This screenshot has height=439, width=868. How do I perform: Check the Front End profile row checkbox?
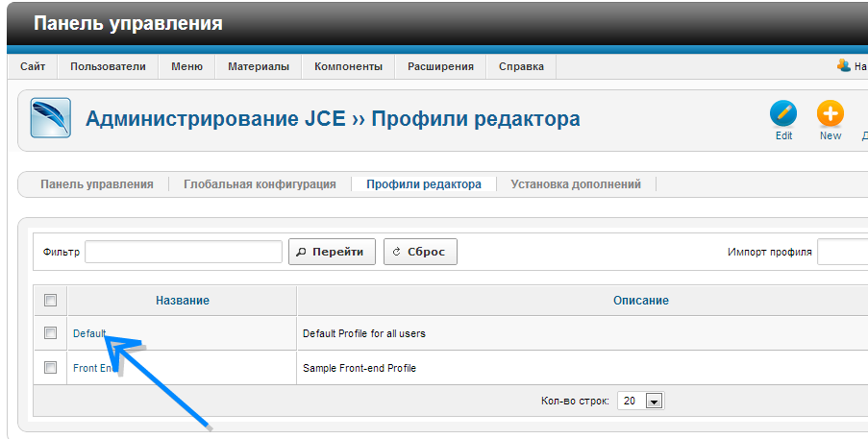point(51,367)
